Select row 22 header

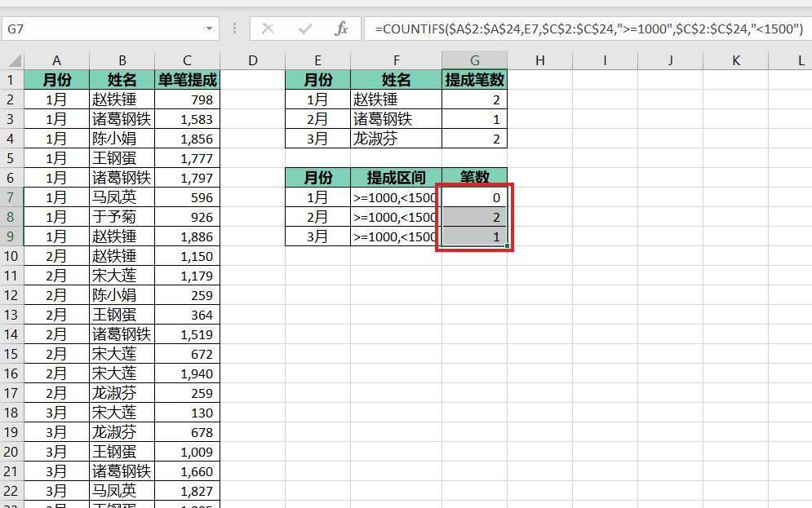pyautogui.click(x=12, y=491)
